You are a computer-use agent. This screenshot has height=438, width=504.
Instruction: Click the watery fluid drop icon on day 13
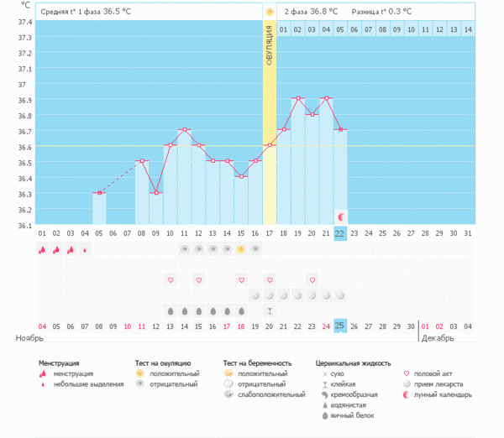click(213, 310)
